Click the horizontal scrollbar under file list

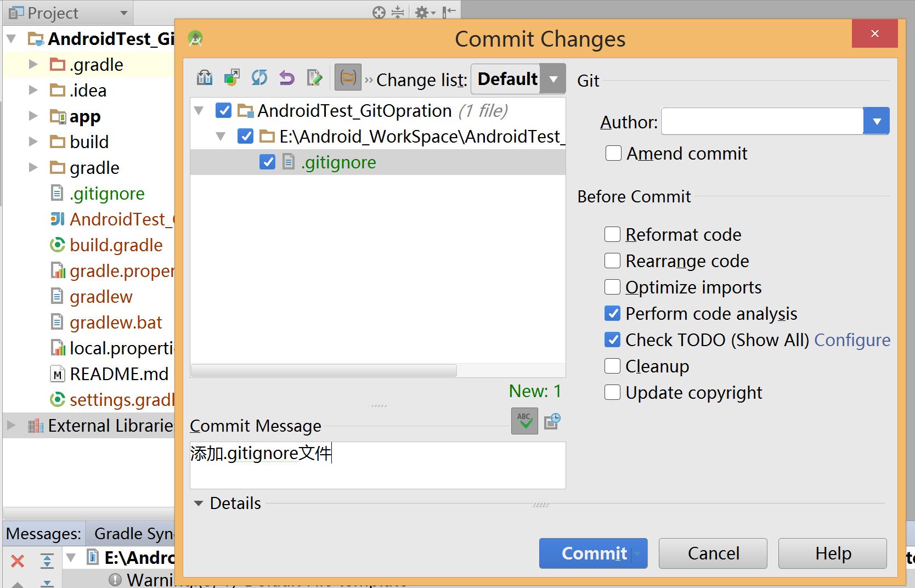click(x=324, y=371)
